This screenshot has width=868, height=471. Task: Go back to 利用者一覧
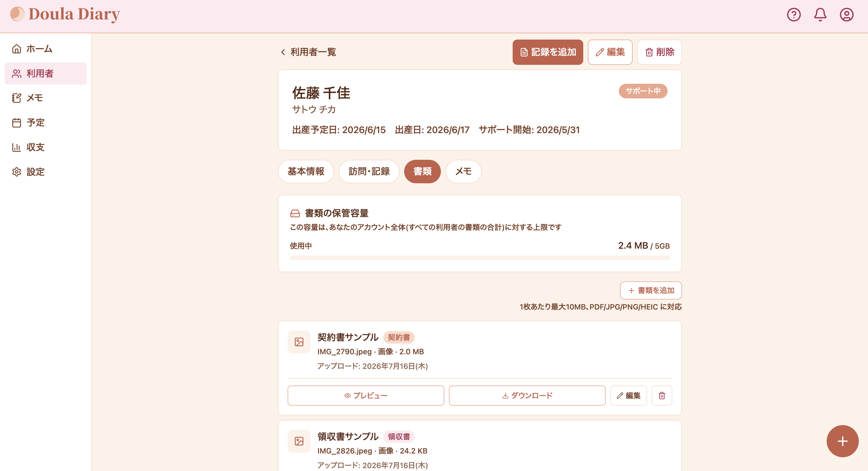(x=308, y=52)
